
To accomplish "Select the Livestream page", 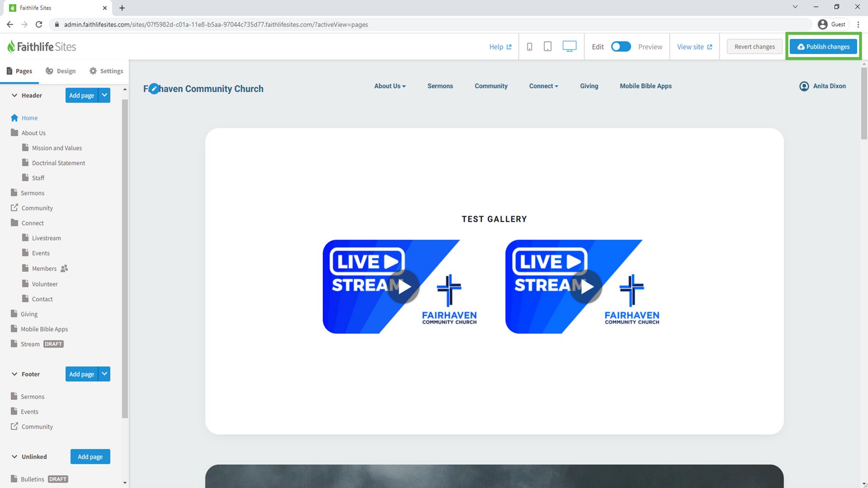I will pyautogui.click(x=46, y=238).
